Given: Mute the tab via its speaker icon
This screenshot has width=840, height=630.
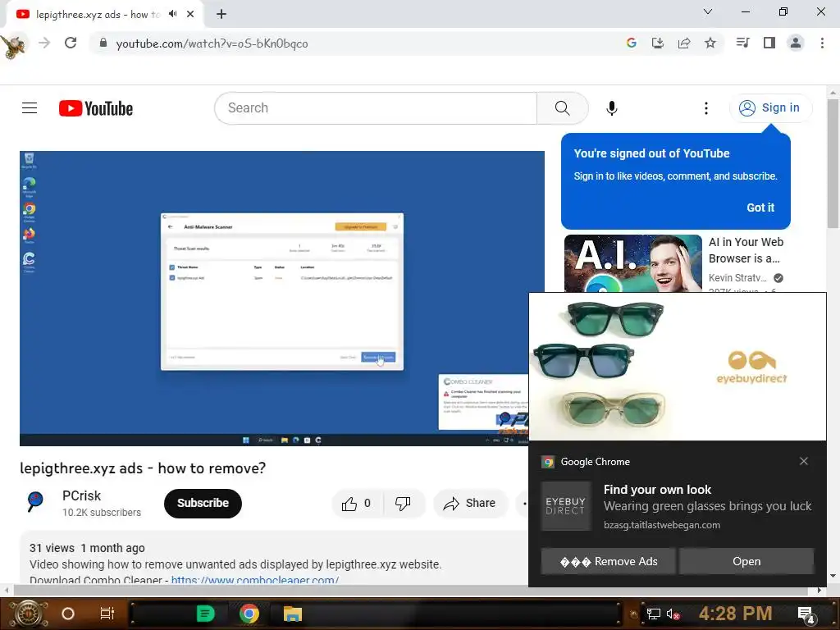Looking at the screenshot, I should coord(172,14).
